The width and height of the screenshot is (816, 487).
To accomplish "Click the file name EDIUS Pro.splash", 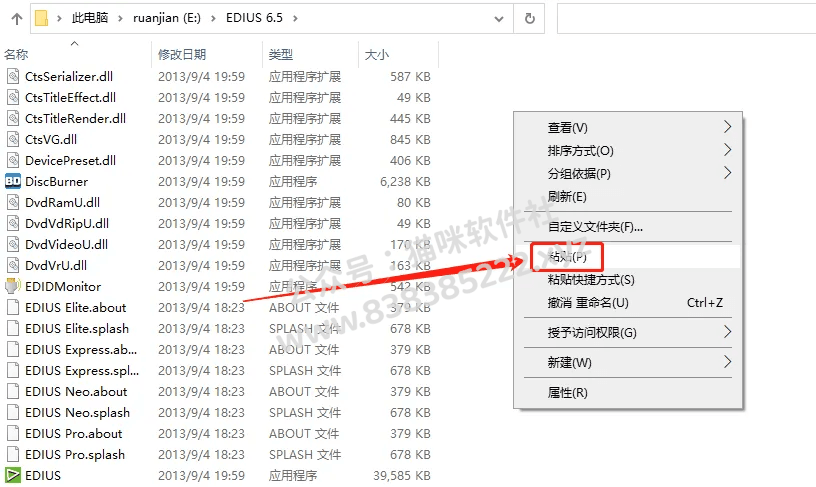I will click(75, 455).
